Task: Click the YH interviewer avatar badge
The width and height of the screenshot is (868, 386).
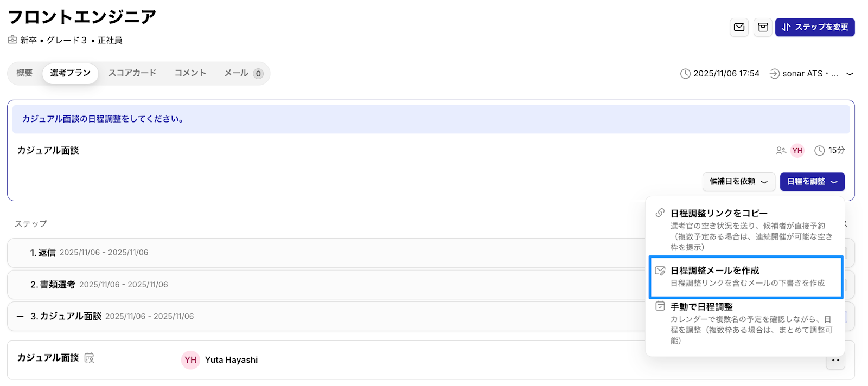Action: [797, 151]
